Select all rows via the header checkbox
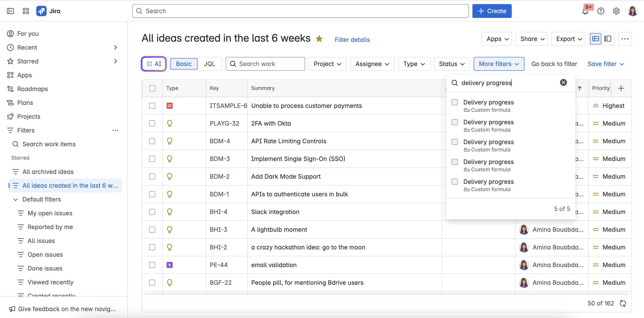The height and width of the screenshot is (318, 644). coord(152,88)
